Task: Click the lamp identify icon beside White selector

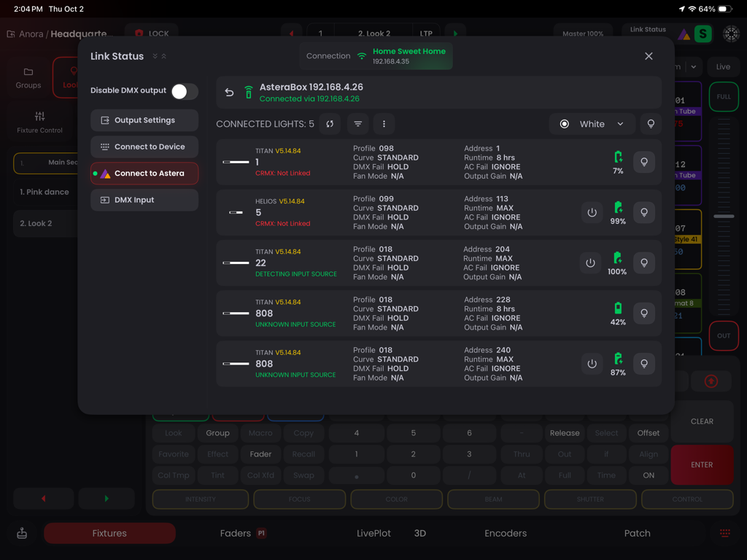Action: (x=651, y=124)
